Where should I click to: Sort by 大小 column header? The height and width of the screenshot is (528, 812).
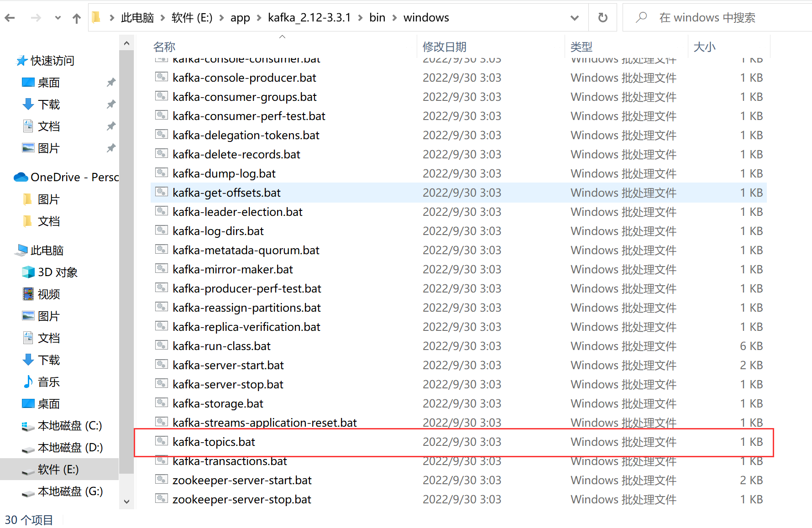click(x=704, y=47)
